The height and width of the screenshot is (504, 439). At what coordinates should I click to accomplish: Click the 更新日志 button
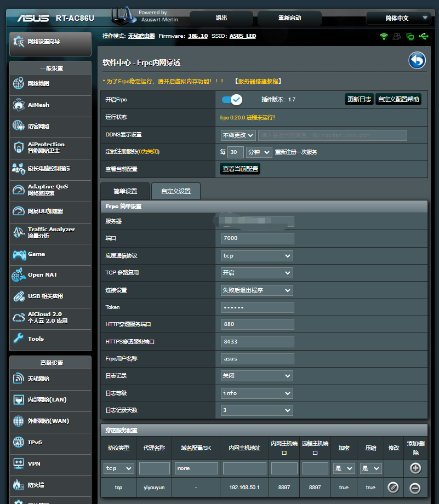pos(359,99)
